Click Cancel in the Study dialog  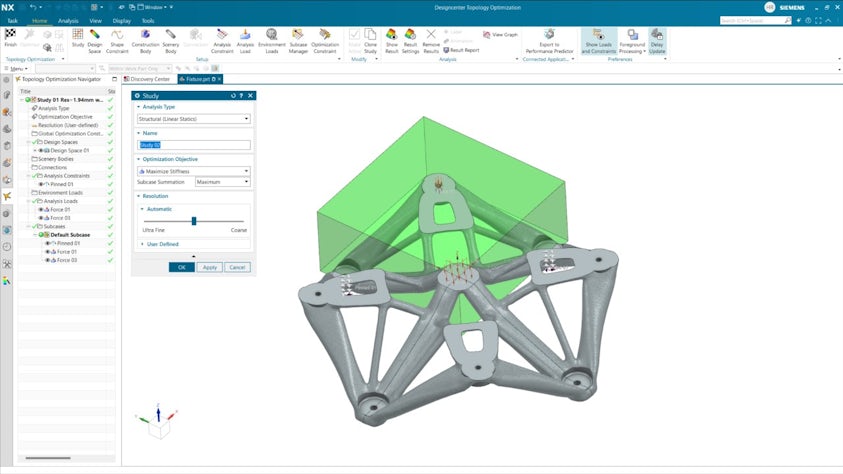coord(237,267)
